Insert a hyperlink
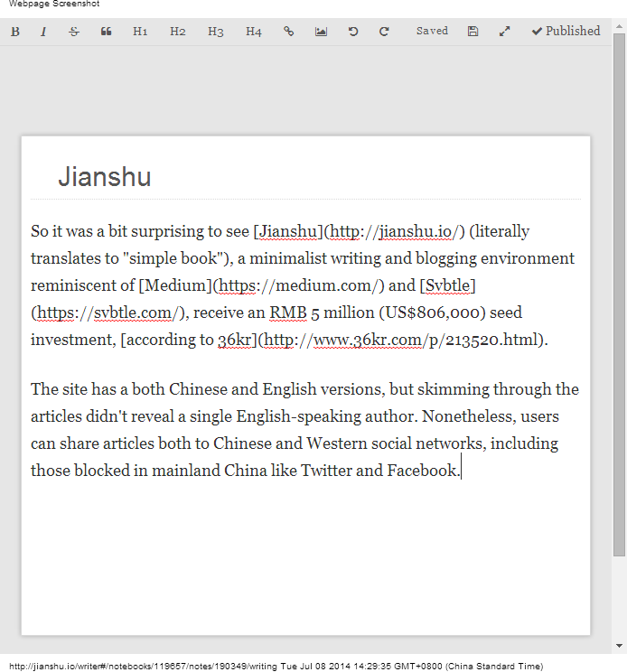 (289, 32)
